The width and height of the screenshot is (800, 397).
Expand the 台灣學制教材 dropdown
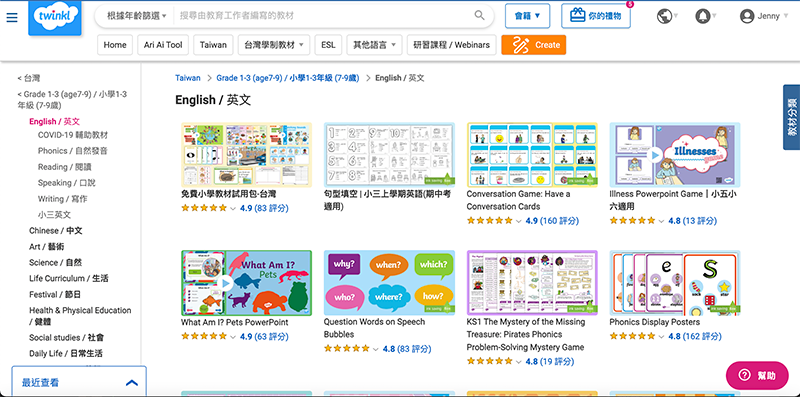[273, 45]
